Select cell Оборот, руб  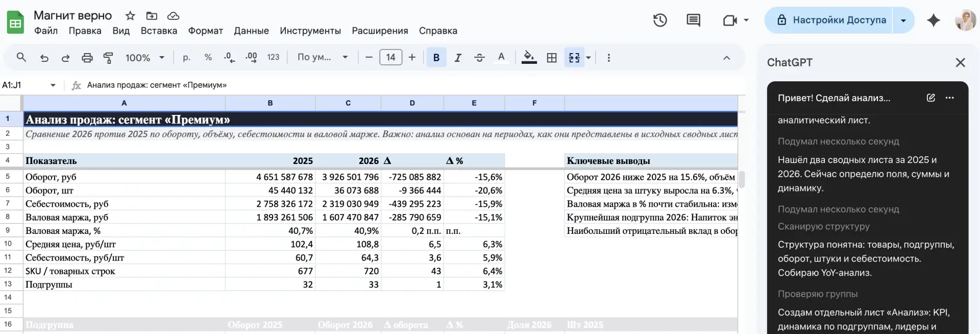click(x=124, y=177)
